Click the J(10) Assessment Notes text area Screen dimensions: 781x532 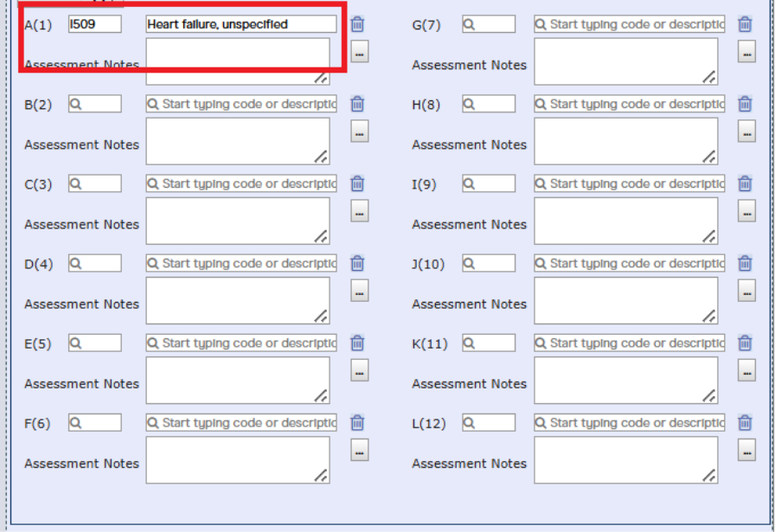pos(626,300)
